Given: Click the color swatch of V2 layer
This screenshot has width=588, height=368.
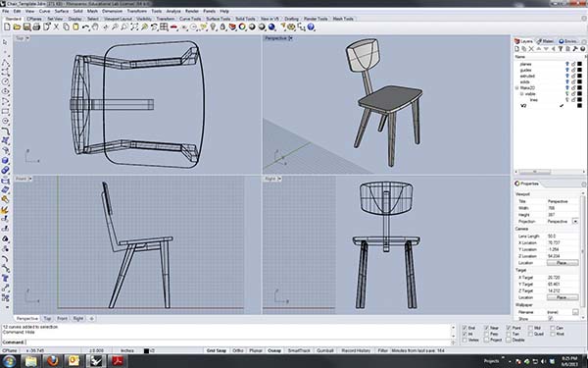Looking at the screenshot, I should (x=580, y=106).
